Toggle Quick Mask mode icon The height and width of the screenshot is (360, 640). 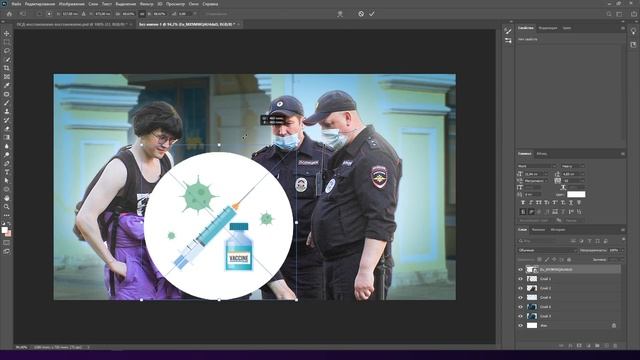coord(7,242)
